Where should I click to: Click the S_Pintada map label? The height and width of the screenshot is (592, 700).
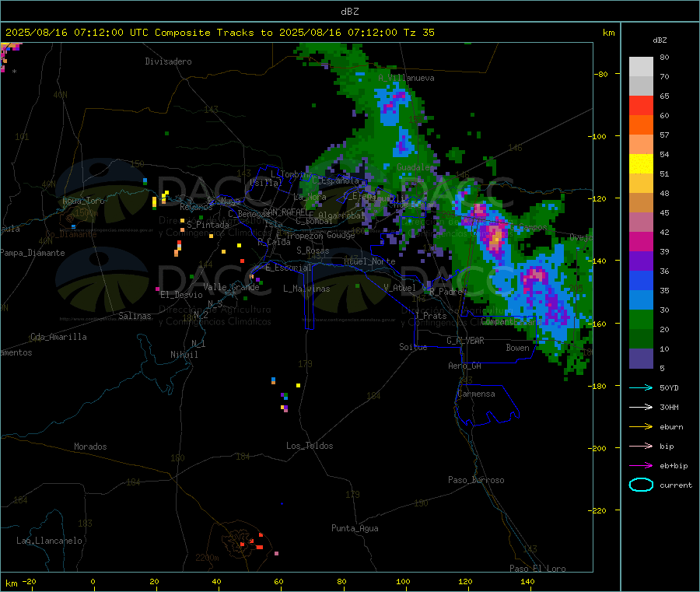point(208,225)
